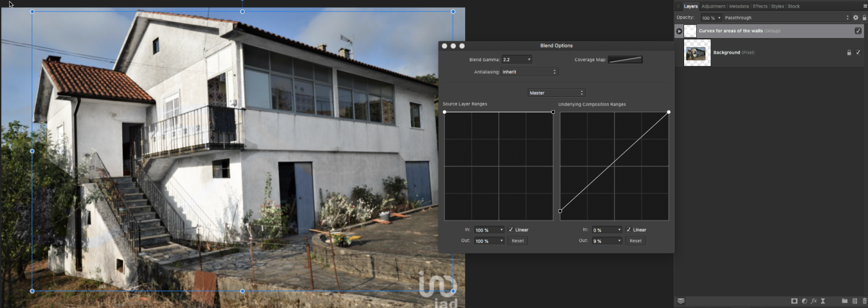The width and height of the screenshot is (868, 308).
Task: Select bottom-left node of Underlying Composition curve
Action: coord(560,211)
